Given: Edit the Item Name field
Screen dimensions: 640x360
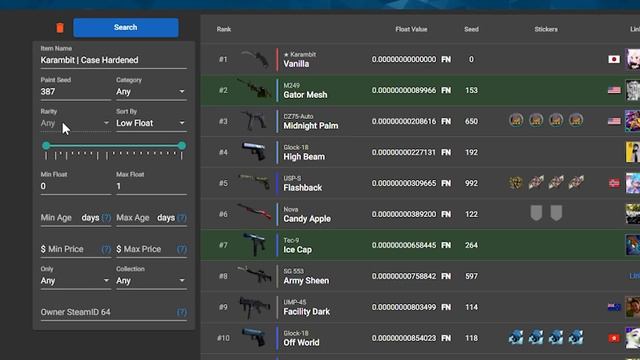Looking at the screenshot, I should (113, 60).
